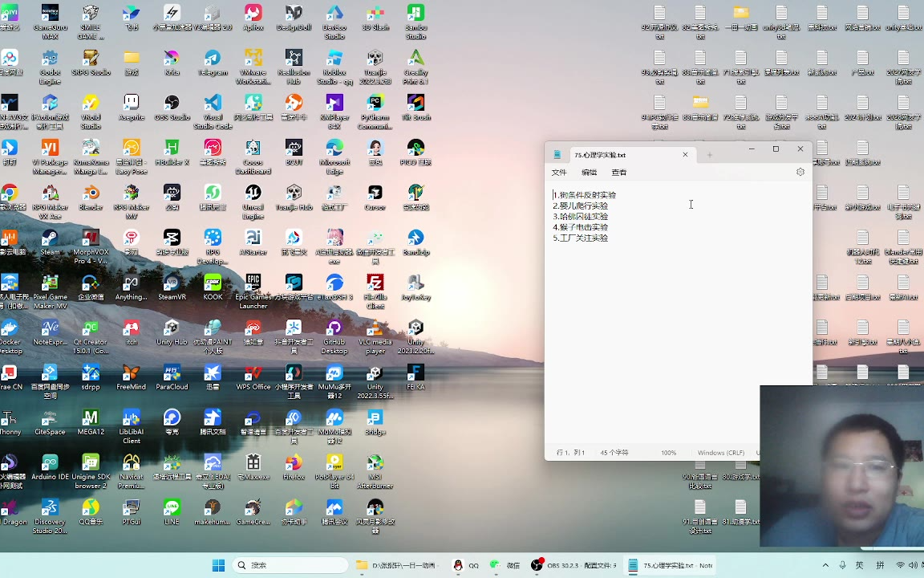Open the RPG Maker MV icon
Viewport: 924px width, 578px height.
coord(132,201)
